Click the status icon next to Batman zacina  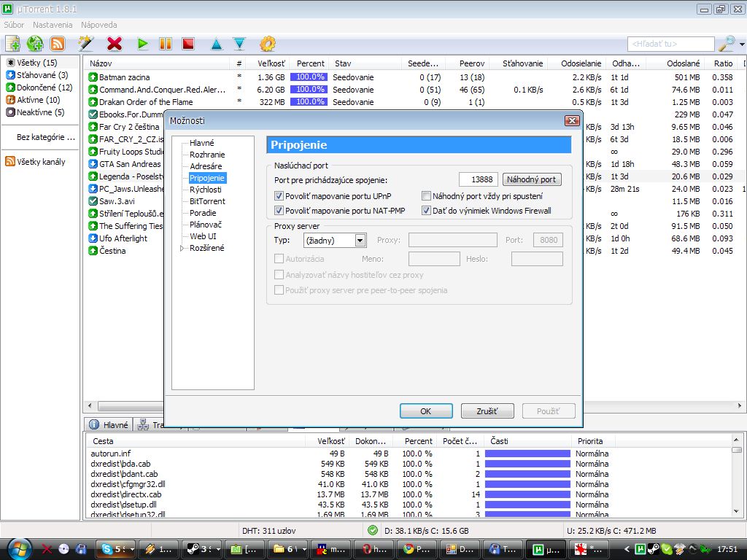[93, 77]
